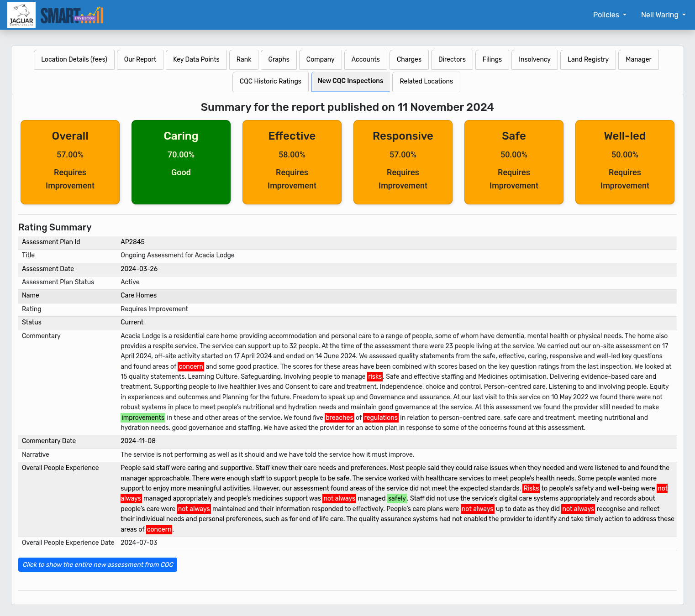
Task: Click the green Caring rating card
Action: click(x=181, y=162)
